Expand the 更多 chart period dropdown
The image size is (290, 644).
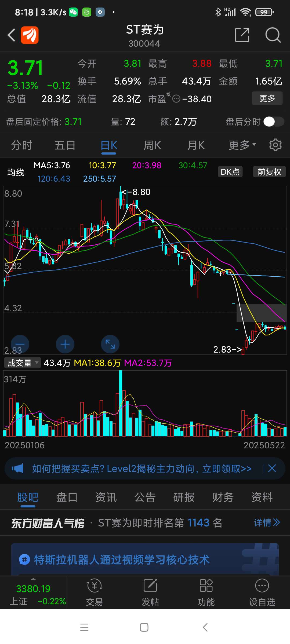242,145
